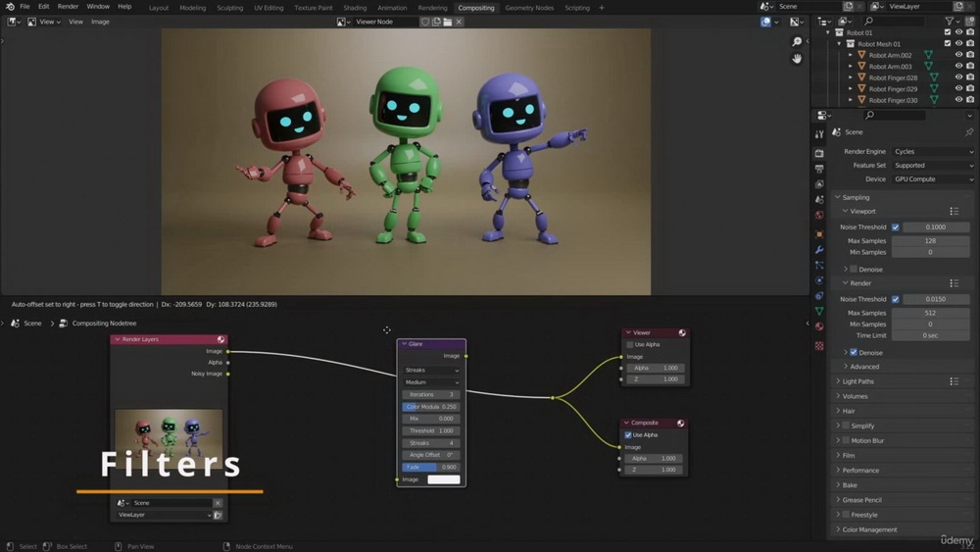Screen dimensions: 980x552
Task: Toggle Render Noise Threshold checkbox
Action: (x=896, y=299)
